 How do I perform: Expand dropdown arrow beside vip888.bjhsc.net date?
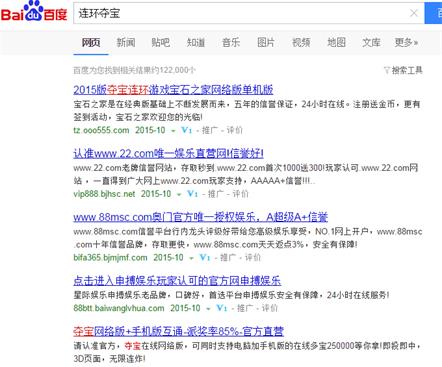[x=179, y=194]
